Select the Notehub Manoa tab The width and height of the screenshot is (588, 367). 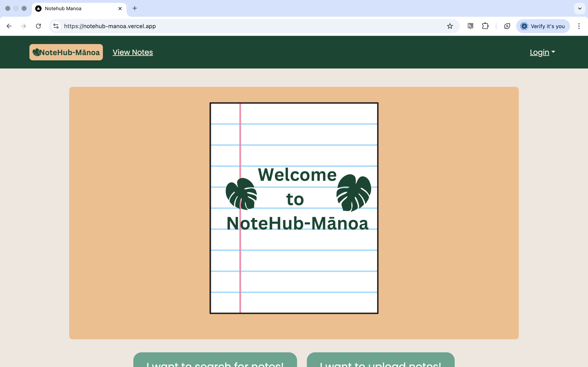click(73, 9)
